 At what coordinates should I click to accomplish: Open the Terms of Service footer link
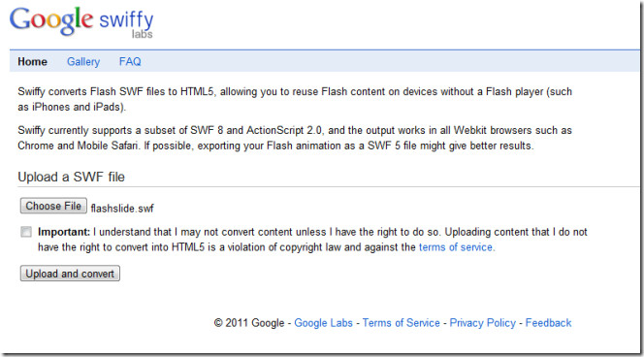pos(401,323)
